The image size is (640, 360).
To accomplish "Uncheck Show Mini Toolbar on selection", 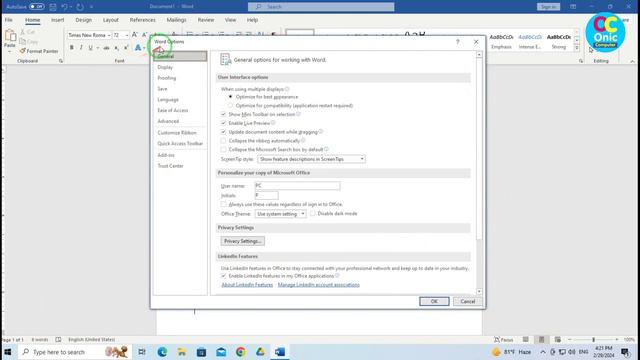I will 223,114.
